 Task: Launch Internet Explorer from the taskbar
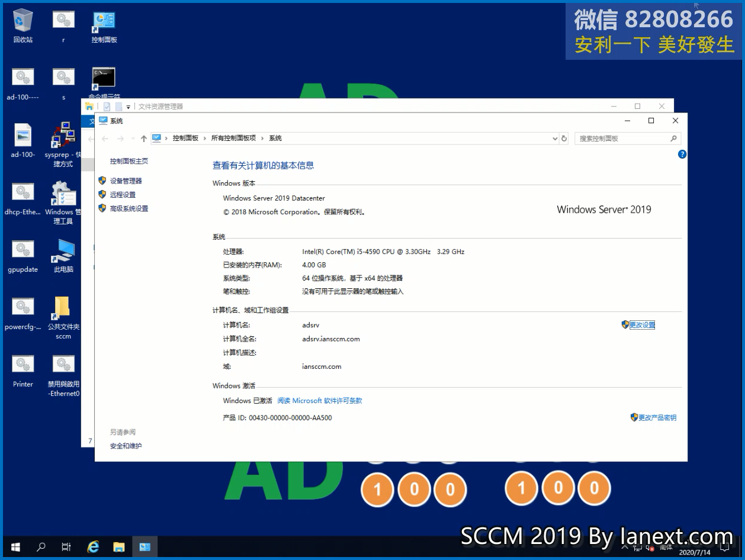[93, 547]
